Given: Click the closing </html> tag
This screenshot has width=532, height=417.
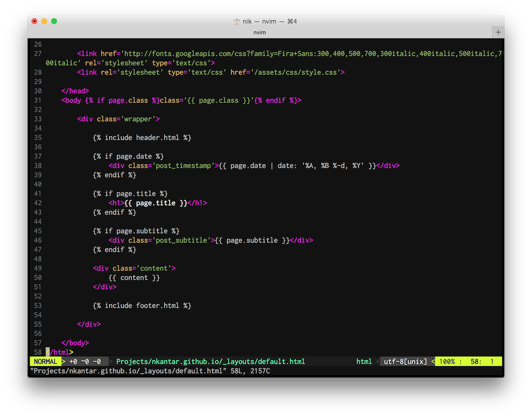Looking at the screenshot, I should pos(59,352).
